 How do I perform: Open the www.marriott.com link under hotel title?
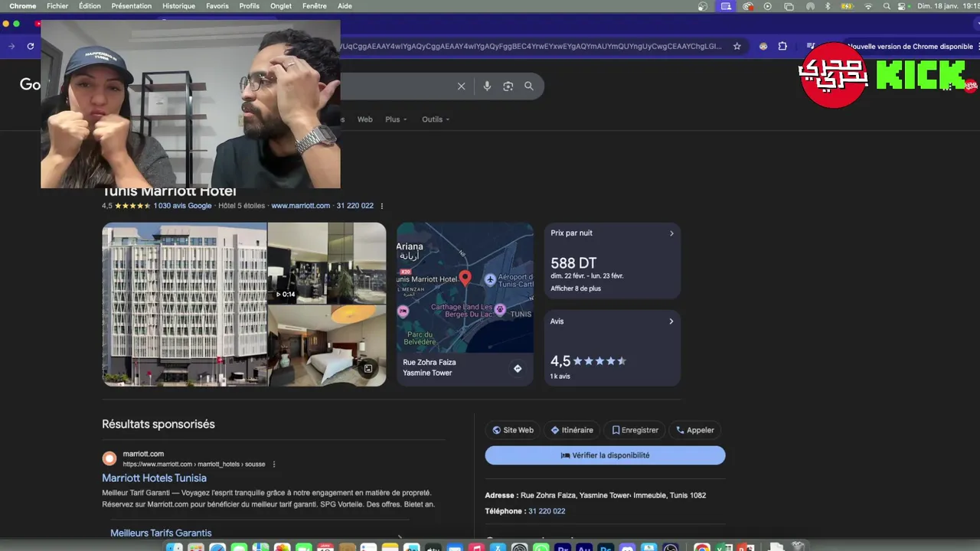pyautogui.click(x=301, y=206)
